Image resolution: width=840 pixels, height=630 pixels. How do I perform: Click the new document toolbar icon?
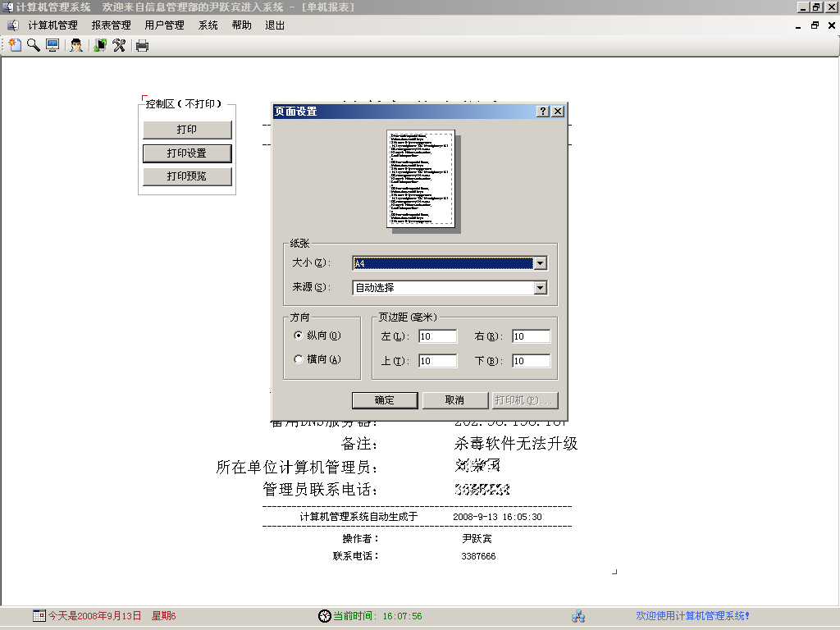[x=15, y=45]
